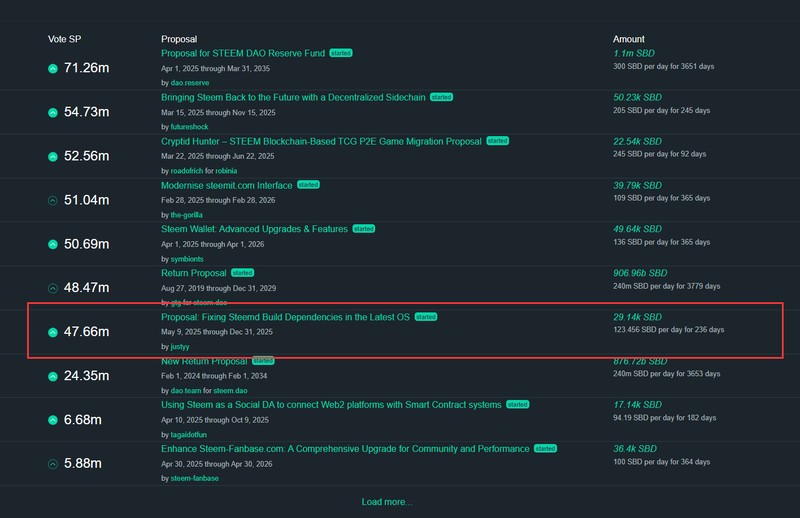This screenshot has width=800, height=518.
Task: Visit roadofrich author profile
Action: coord(187,170)
